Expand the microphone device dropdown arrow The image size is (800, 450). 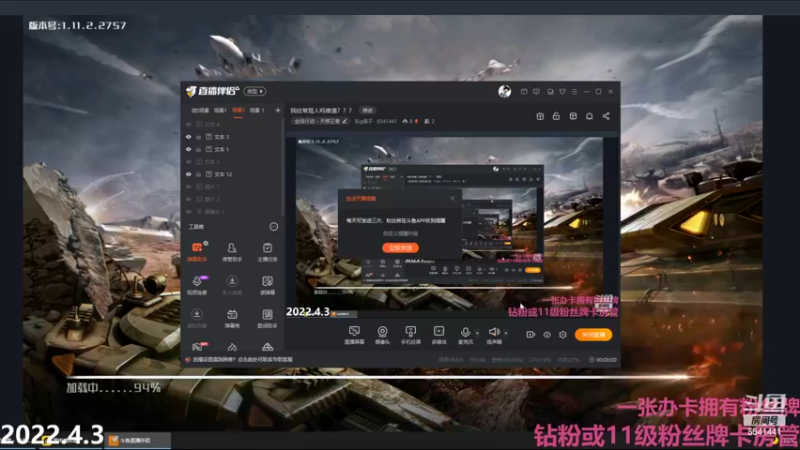click(478, 333)
